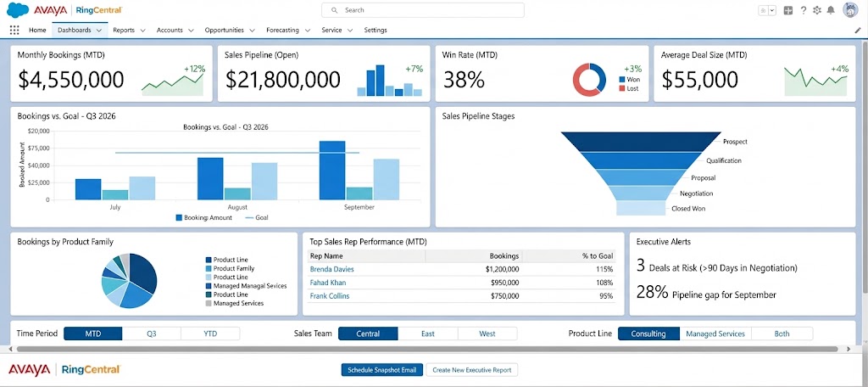The width and height of the screenshot is (868, 387).
Task: Click the % to Goal column header
Action: tap(597, 256)
